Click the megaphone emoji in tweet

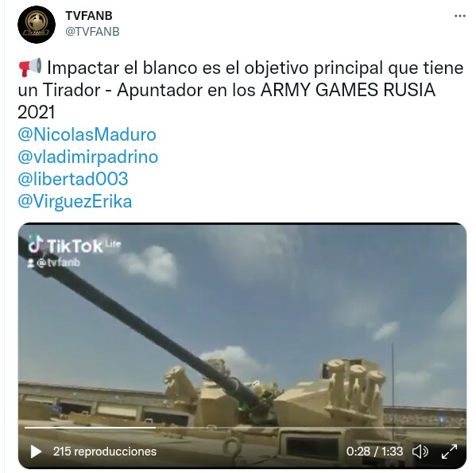[29, 68]
